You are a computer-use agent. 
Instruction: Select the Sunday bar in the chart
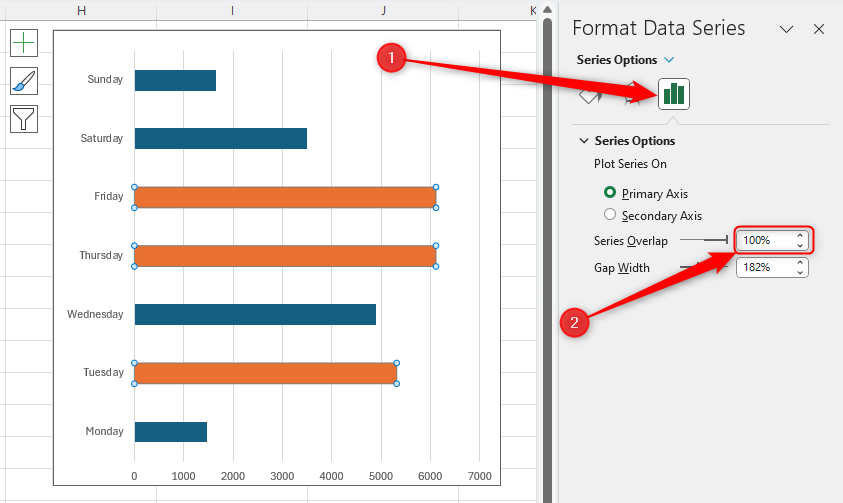175,80
